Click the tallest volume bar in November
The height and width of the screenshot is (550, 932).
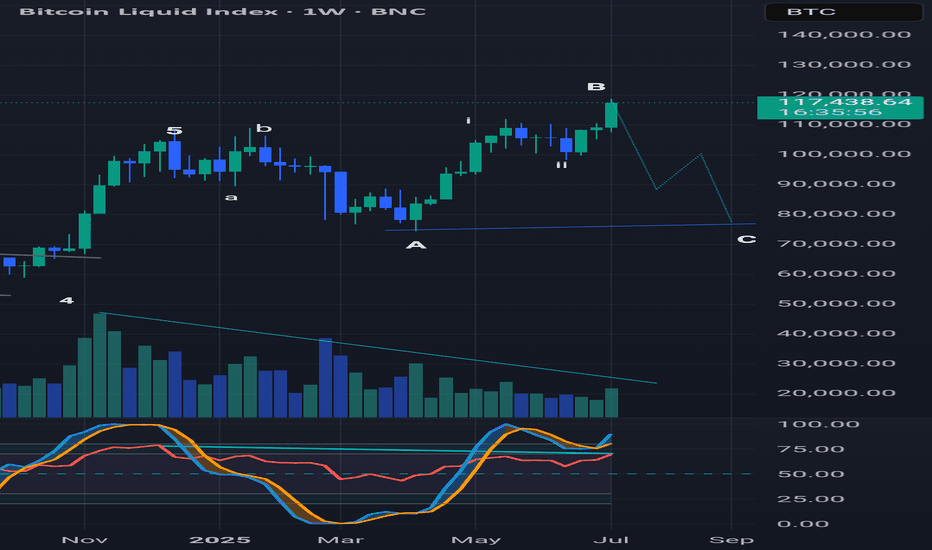[x=100, y=365]
